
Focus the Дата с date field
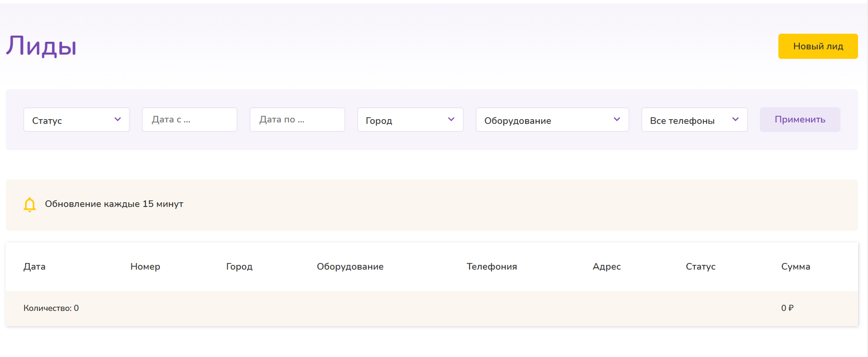190,120
